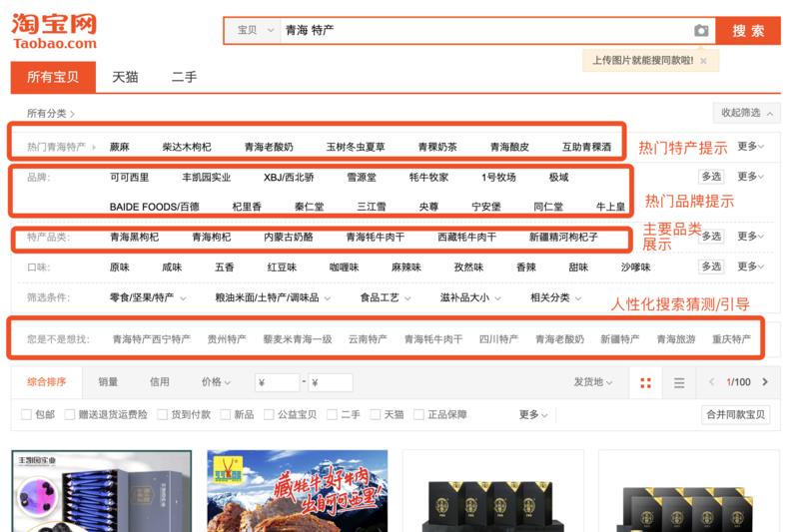799x532 pixels.
Task: Click suggested search 青海旅游
Action: 676,339
